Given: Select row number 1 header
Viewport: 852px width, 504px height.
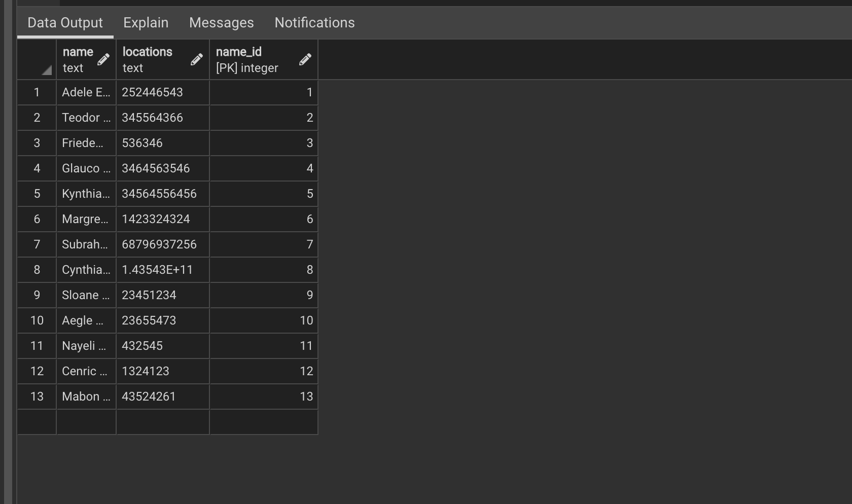Looking at the screenshot, I should (37, 92).
